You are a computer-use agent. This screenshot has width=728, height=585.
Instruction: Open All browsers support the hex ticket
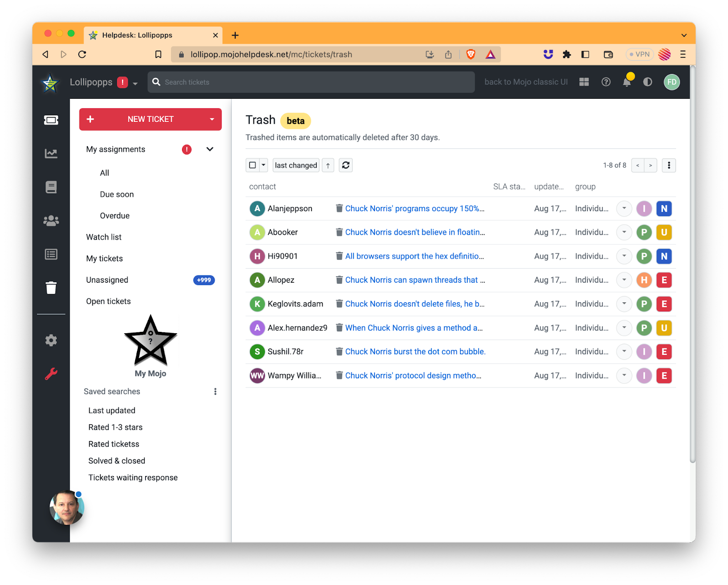point(415,256)
